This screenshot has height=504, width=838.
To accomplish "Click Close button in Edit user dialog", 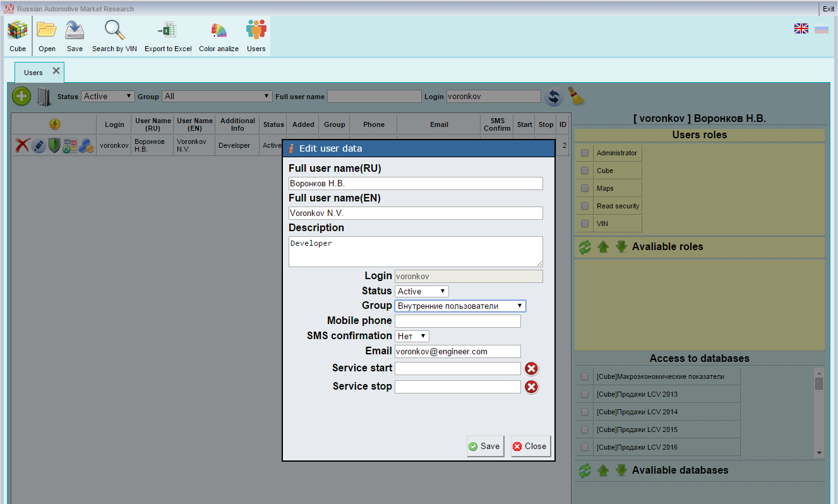I will point(530,446).
